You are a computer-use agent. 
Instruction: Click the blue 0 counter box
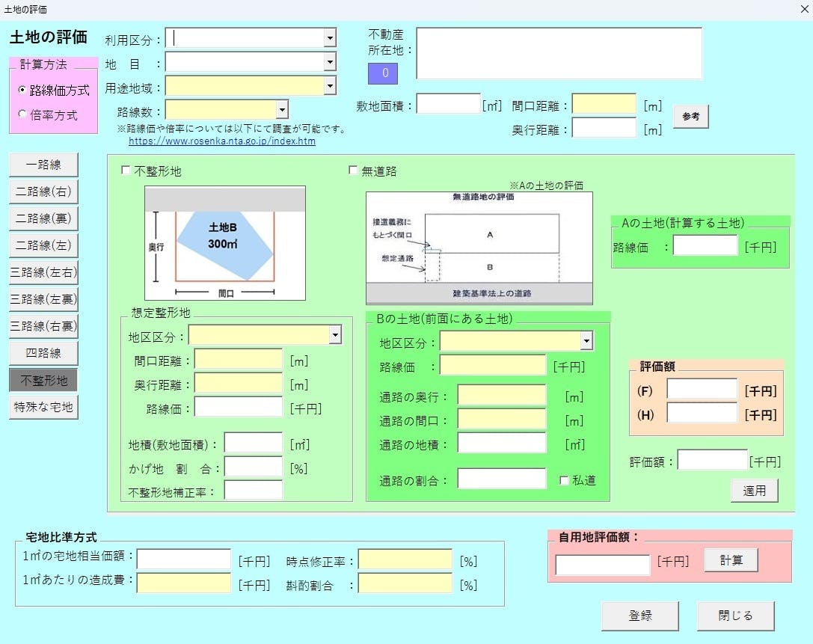coord(385,73)
